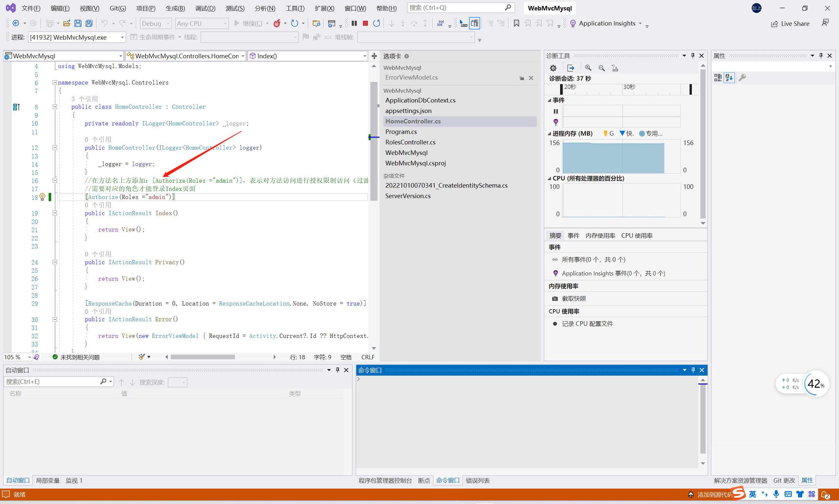Viewport: 839px width, 504px height.
Task: Collapse the namespace outlining toggle
Action: (x=55, y=83)
